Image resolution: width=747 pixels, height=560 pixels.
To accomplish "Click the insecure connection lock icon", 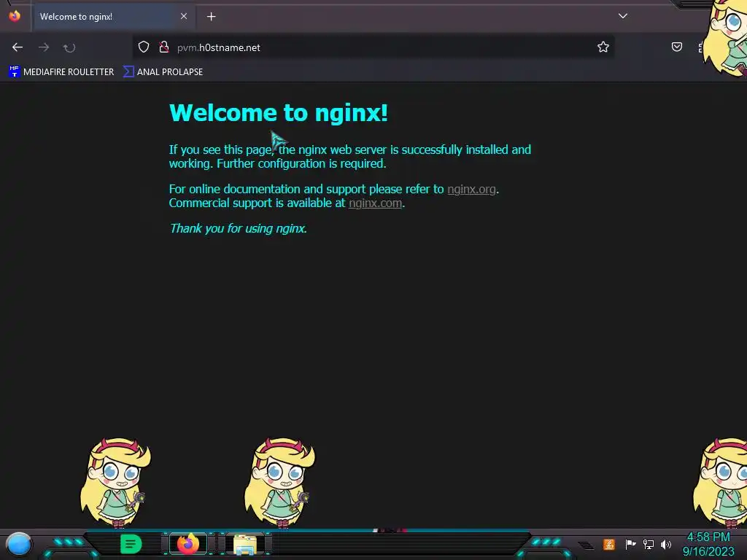I will [164, 47].
